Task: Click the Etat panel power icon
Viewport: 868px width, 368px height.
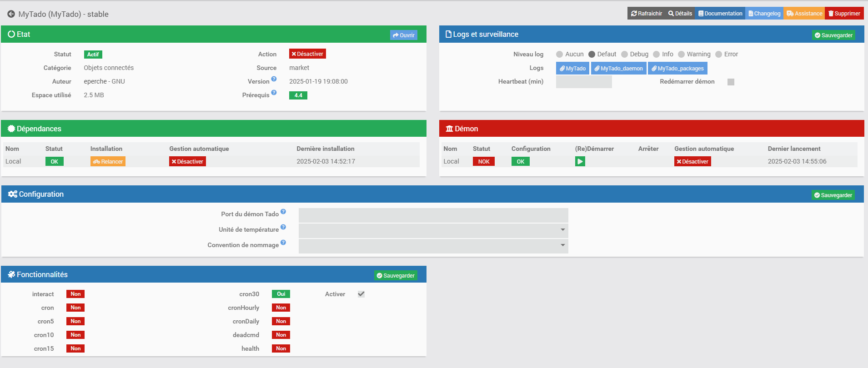Action: [x=11, y=34]
